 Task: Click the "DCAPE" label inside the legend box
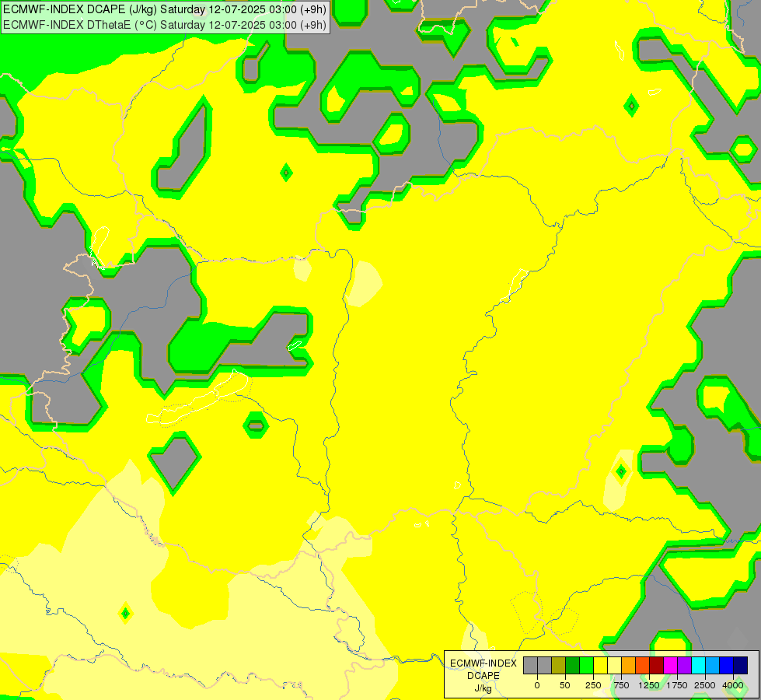coord(483,676)
